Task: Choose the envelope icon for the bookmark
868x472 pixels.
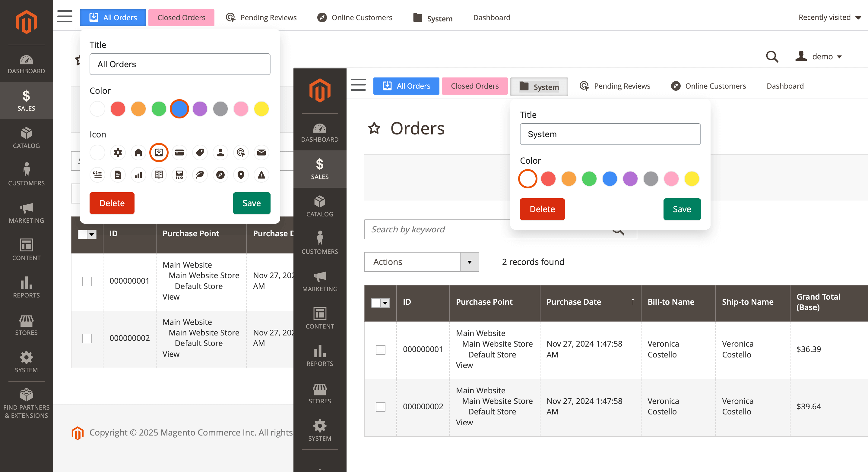Action: click(x=261, y=152)
